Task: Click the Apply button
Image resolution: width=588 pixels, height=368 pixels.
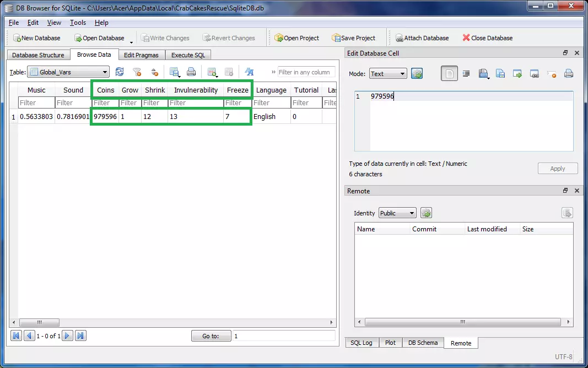Action: 558,169
